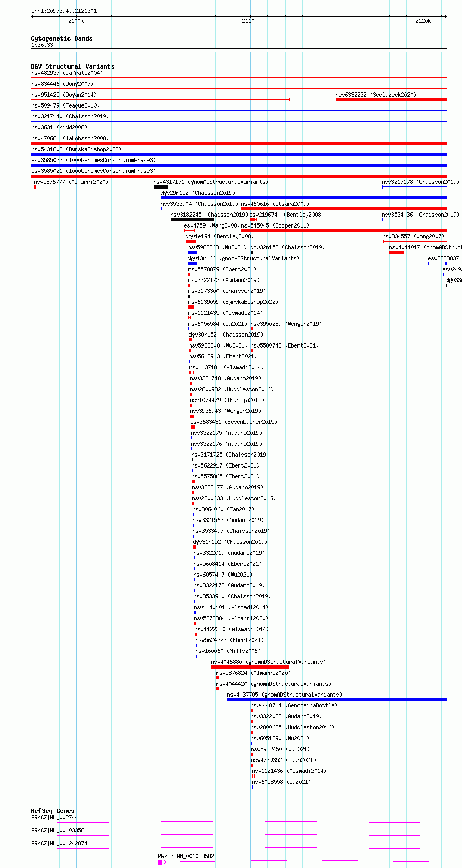462x868 pixels.
Task: Open the nsv3217140 (Chaisson2019) entry
Action: pyautogui.click(x=70, y=116)
